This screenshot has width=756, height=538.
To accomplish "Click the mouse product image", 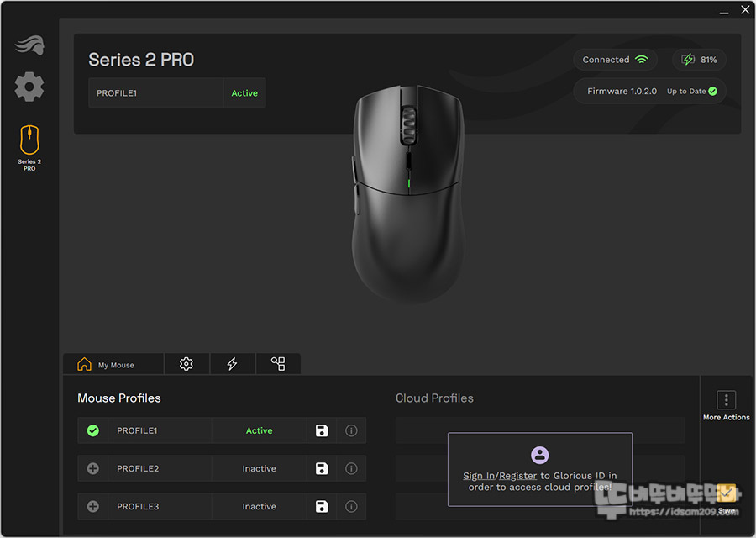I will pyautogui.click(x=409, y=194).
